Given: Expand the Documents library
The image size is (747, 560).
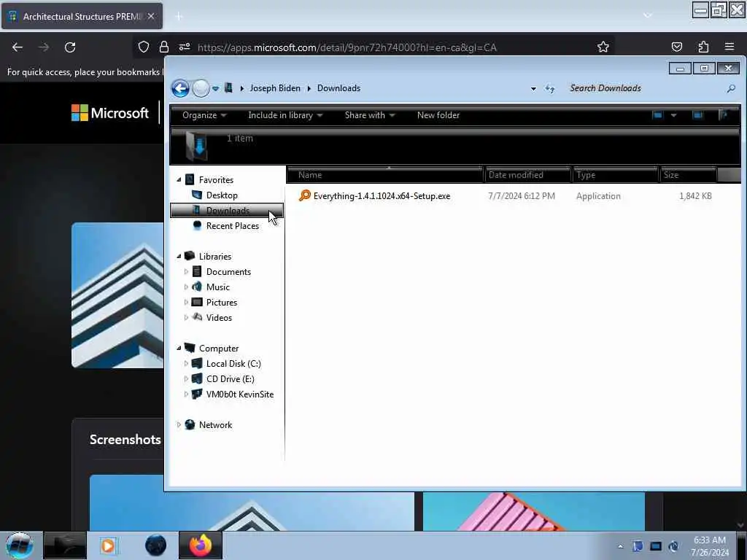Looking at the screenshot, I should tap(186, 271).
